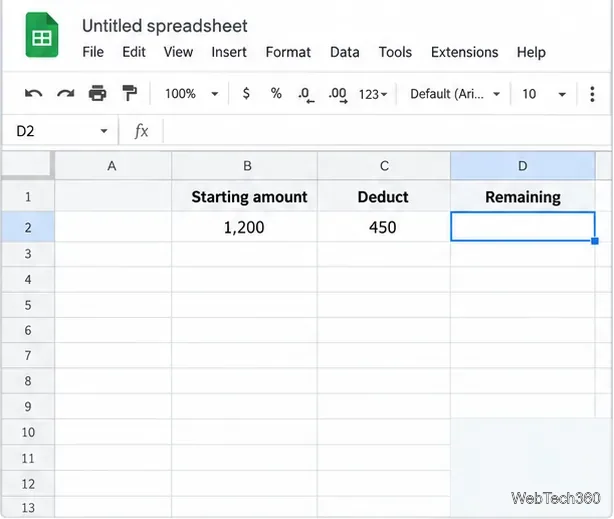Select row 8 header
614x519 pixels.
click(x=28, y=381)
